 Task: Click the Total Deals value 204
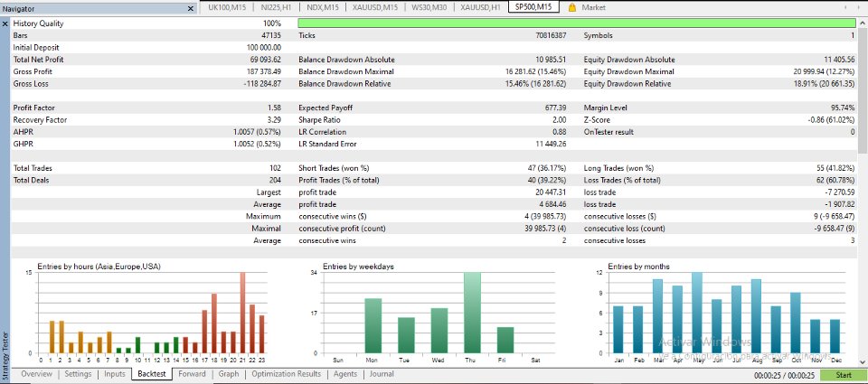tap(275, 181)
